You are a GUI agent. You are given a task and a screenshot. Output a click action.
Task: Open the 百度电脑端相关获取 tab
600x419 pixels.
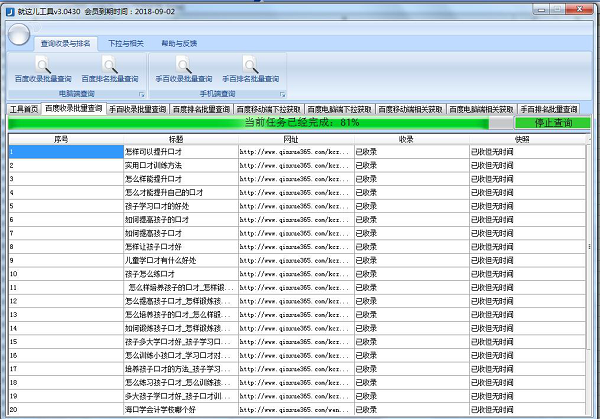(x=482, y=109)
